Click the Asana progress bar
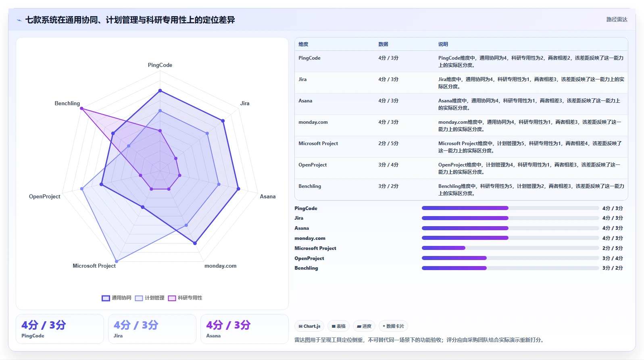The height and width of the screenshot is (360, 644). tap(510, 228)
